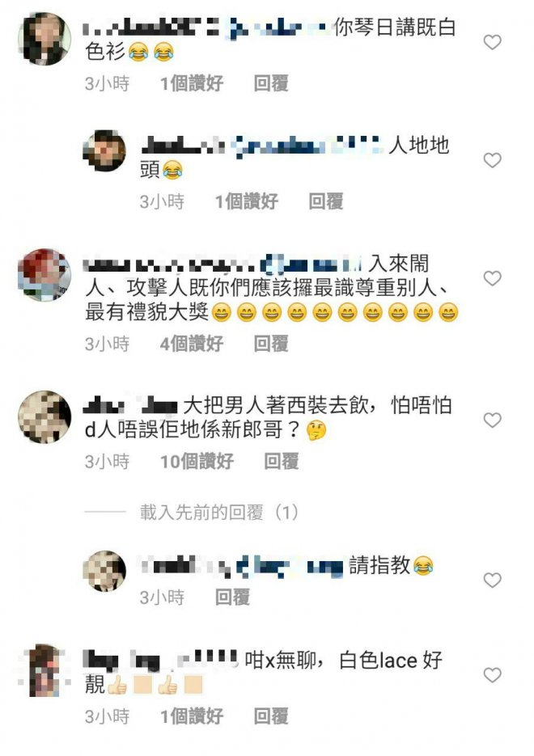
Task: Reply to the 白色lace comment
Action: (271, 716)
